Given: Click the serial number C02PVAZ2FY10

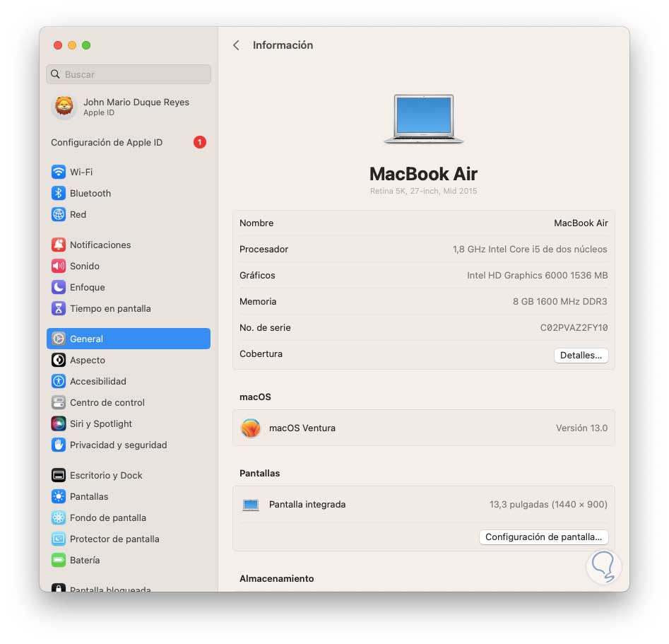Looking at the screenshot, I should [x=574, y=327].
